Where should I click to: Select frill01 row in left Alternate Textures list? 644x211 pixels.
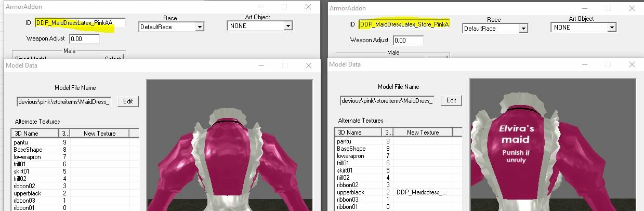click(x=75, y=163)
